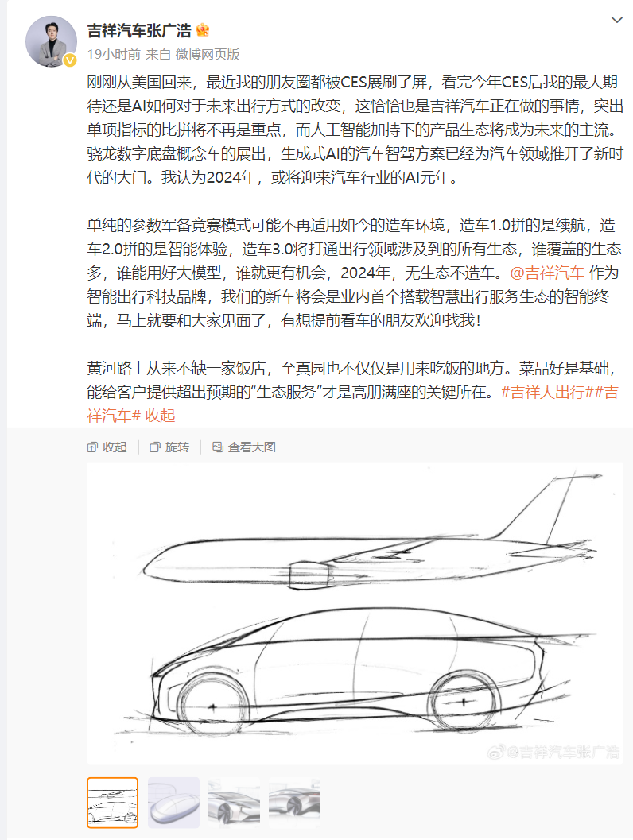Collapse post text with orange 收起 link

pyautogui.click(x=161, y=416)
